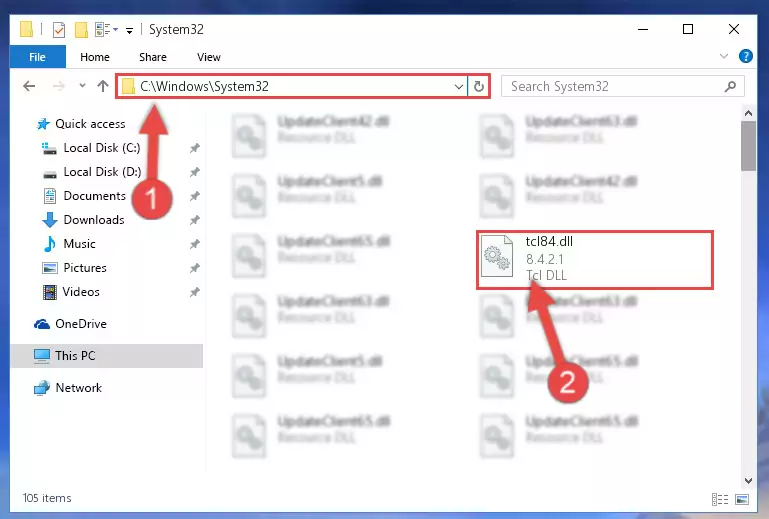Click the pin icon next to Videos

(195, 292)
